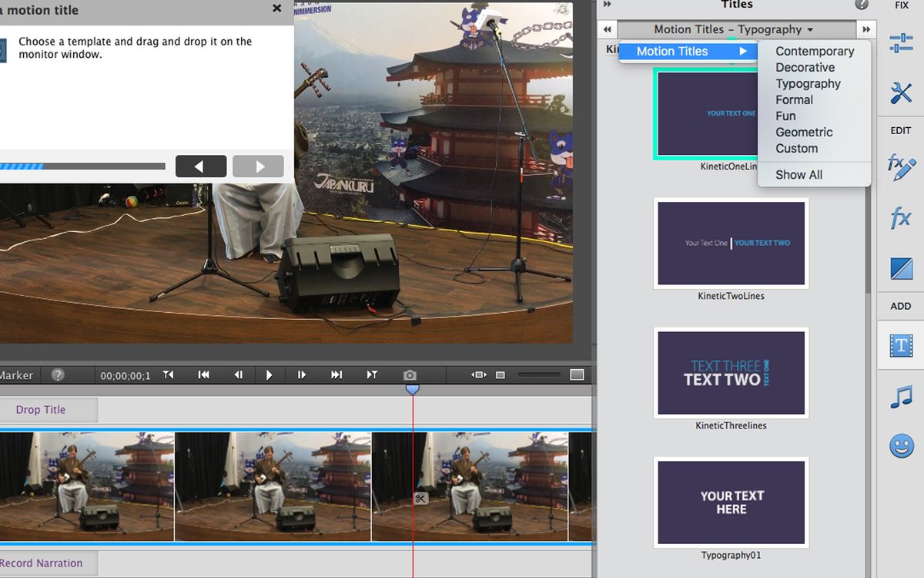Select the wrench Fix tools icon

pyautogui.click(x=900, y=92)
